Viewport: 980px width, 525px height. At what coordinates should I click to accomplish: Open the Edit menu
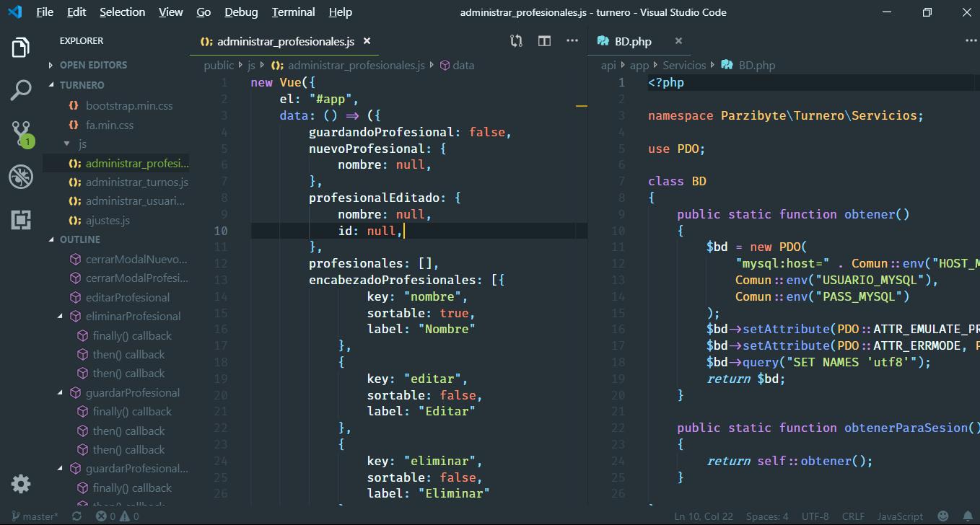[x=76, y=12]
